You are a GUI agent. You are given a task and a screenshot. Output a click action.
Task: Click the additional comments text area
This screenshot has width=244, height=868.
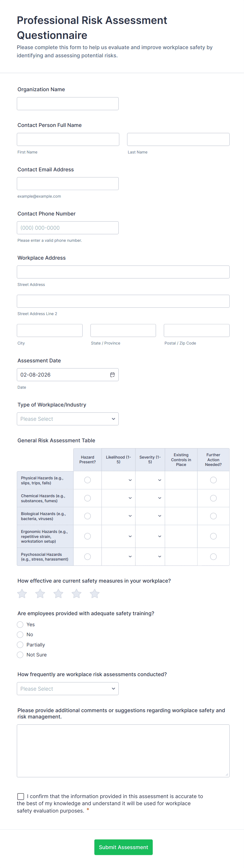[x=123, y=751]
